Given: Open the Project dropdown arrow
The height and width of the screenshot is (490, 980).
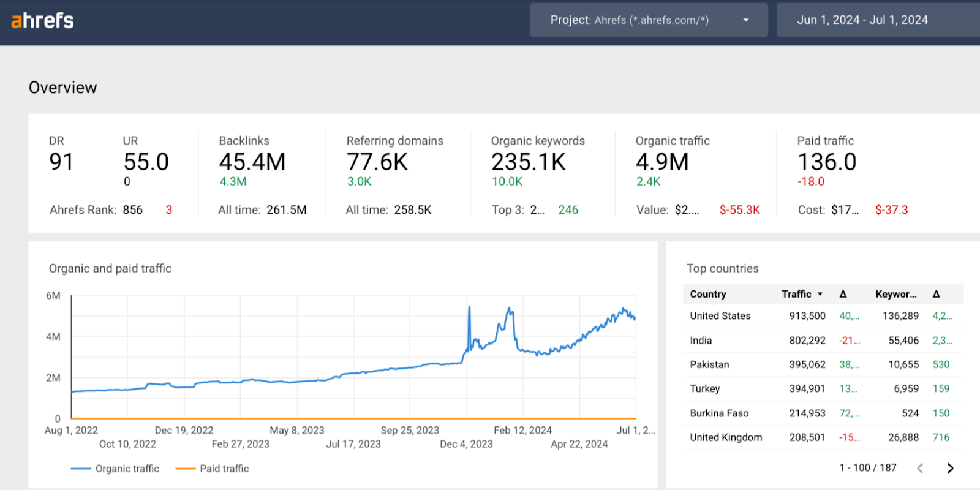Looking at the screenshot, I should point(746,20).
